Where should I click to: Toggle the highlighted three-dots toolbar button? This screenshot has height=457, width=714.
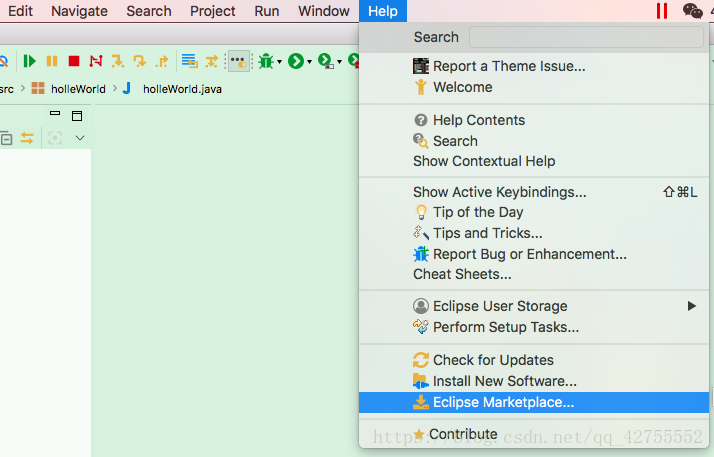[239, 61]
